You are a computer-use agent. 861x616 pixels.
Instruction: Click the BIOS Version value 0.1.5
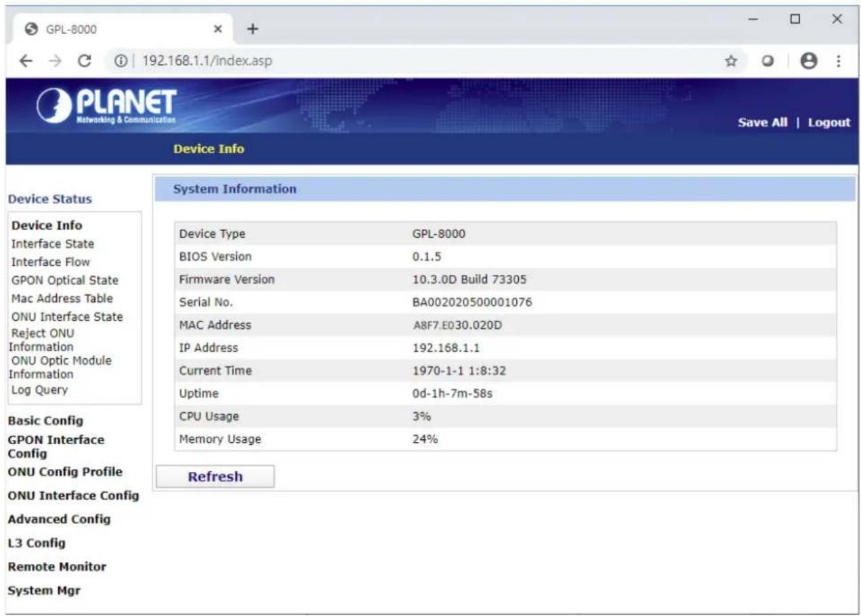tap(427, 257)
